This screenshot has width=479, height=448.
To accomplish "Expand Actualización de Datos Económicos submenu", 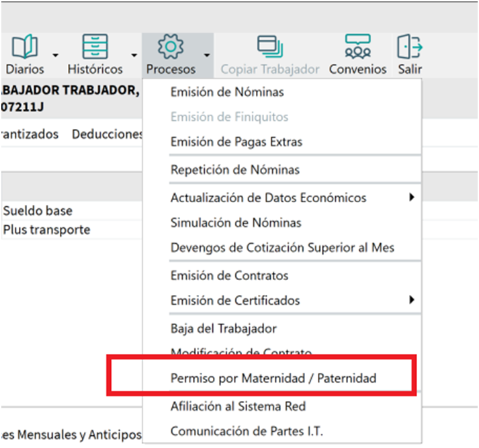I will click(269, 197).
